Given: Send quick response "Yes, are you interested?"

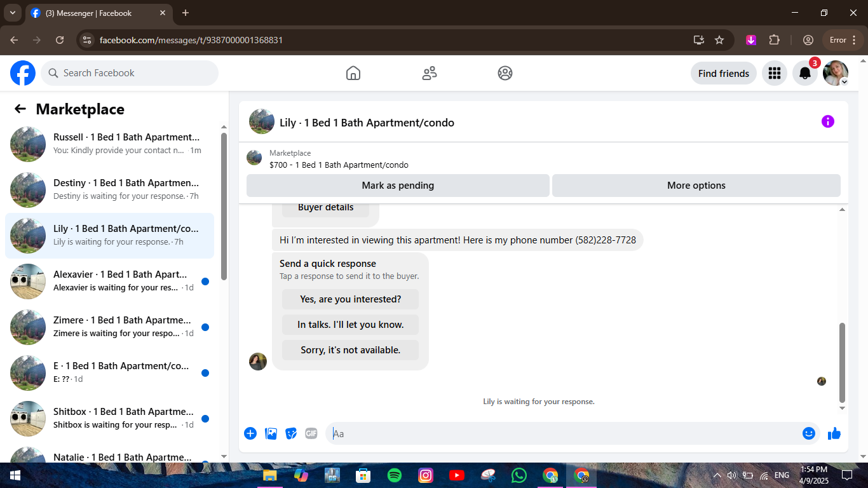Looking at the screenshot, I should 351,299.
